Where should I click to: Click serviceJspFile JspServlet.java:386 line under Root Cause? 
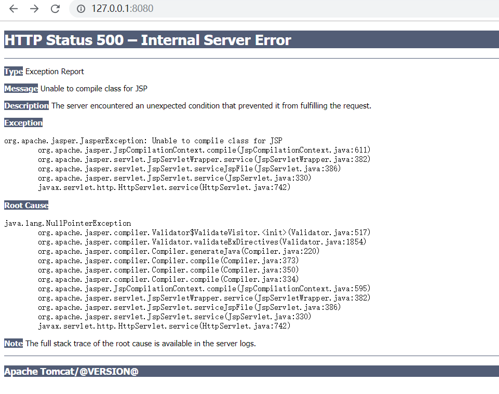point(189,307)
